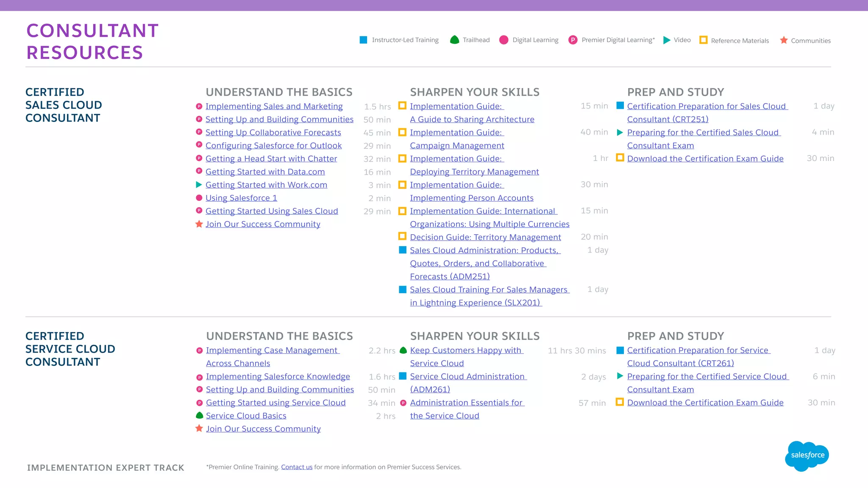Click the premier icon beside Implementing Sales and Marketing

point(199,106)
